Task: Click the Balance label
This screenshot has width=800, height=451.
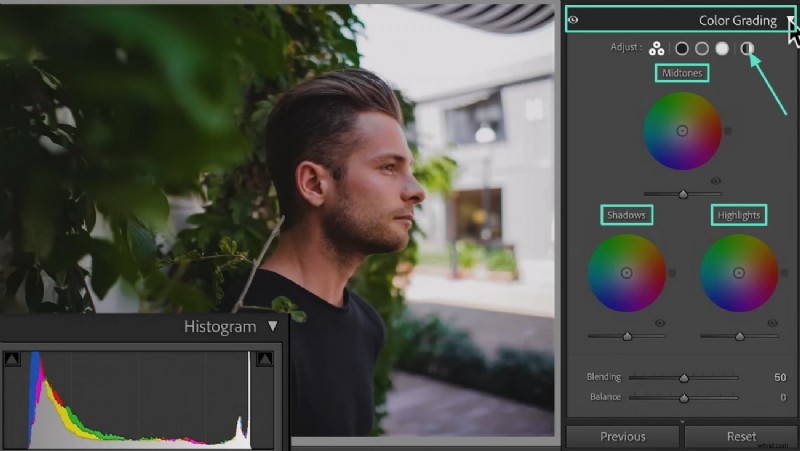Action: tap(605, 397)
